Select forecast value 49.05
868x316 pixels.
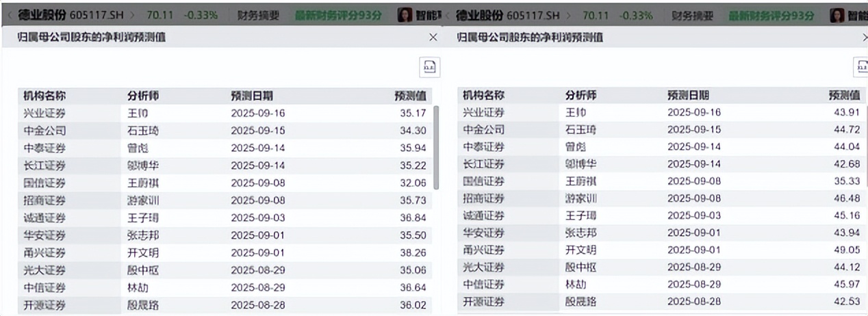click(x=847, y=250)
